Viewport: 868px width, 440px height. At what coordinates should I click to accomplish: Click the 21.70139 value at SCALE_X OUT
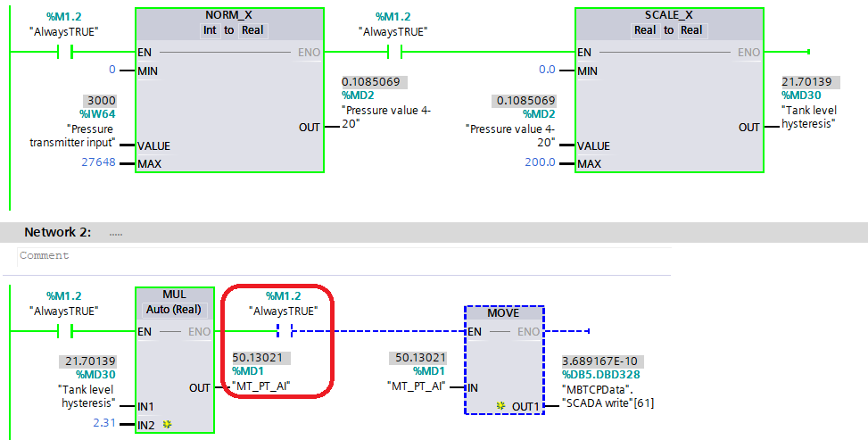(x=810, y=82)
